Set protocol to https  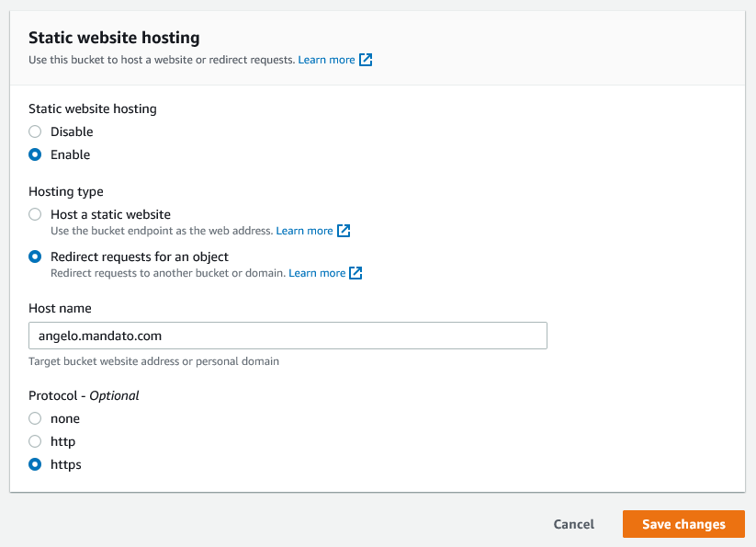tap(35, 464)
